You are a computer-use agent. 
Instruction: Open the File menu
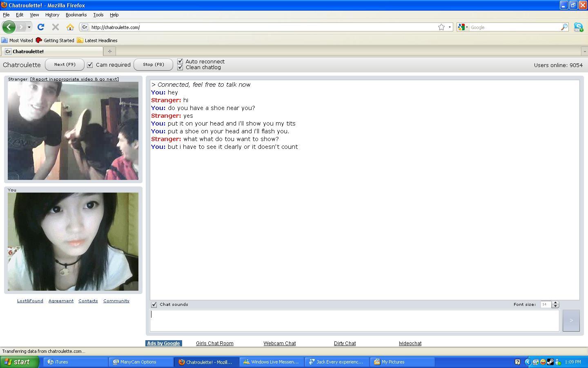coord(6,15)
